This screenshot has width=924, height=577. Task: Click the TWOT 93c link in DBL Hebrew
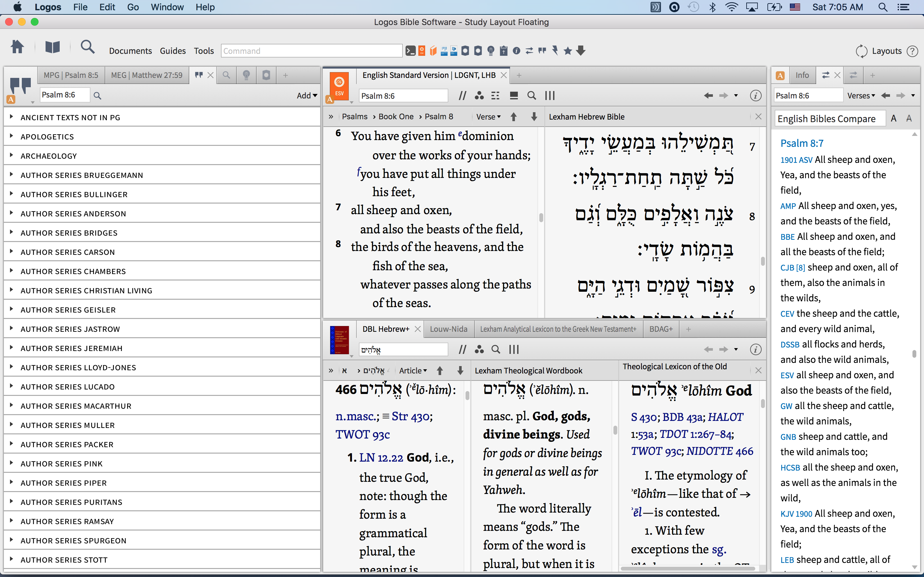[x=362, y=435]
